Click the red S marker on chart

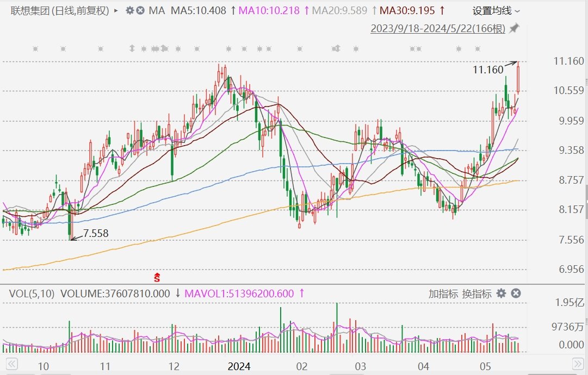[157, 277]
